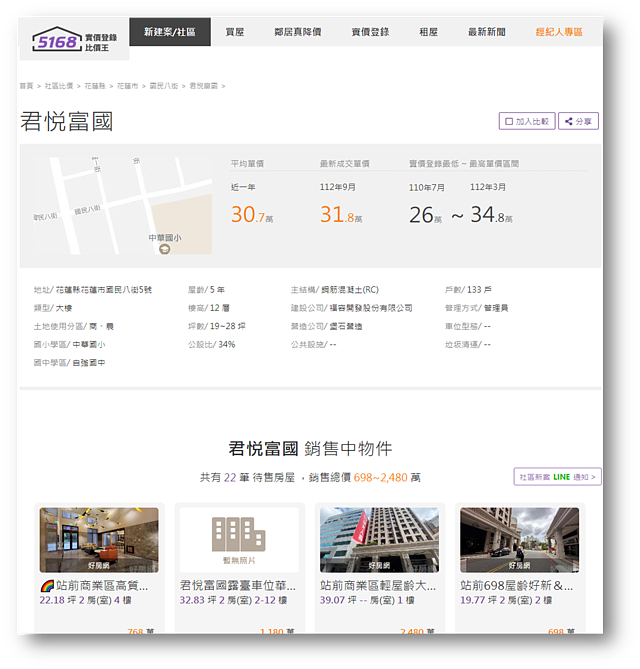Click the 福容開發股份有限公司 builder text
This screenshot has height=669, width=640.
coord(371,308)
